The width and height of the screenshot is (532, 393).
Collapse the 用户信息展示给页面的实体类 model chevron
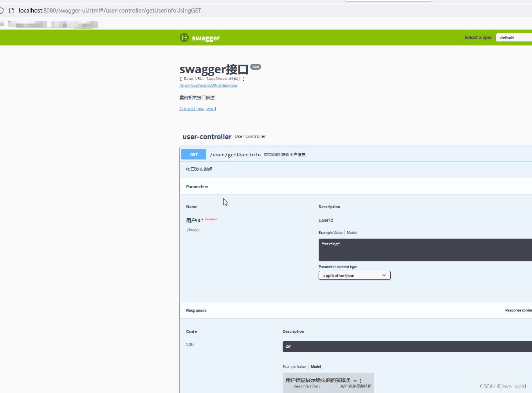pos(355,380)
